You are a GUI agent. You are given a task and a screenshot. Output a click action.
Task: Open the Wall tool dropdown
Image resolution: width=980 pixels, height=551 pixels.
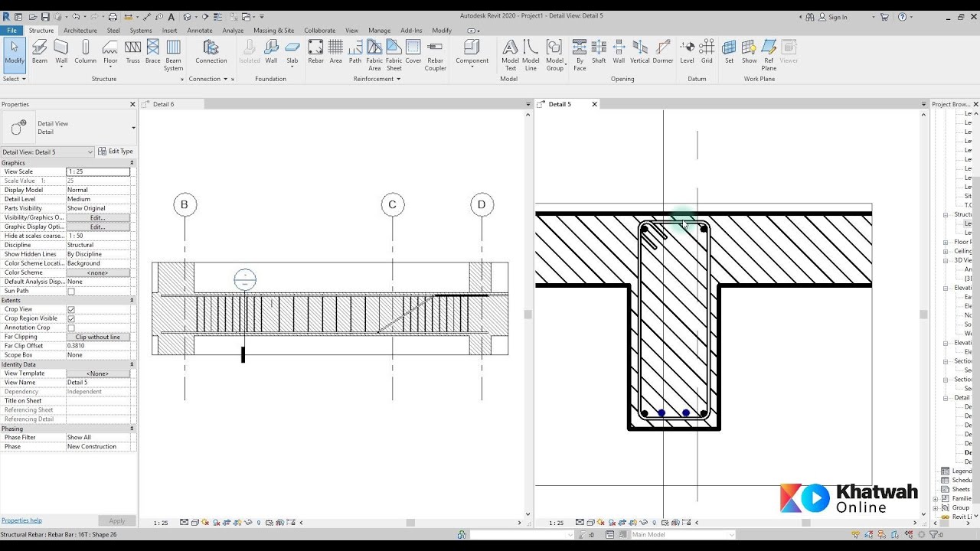pyautogui.click(x=61, y=67)
